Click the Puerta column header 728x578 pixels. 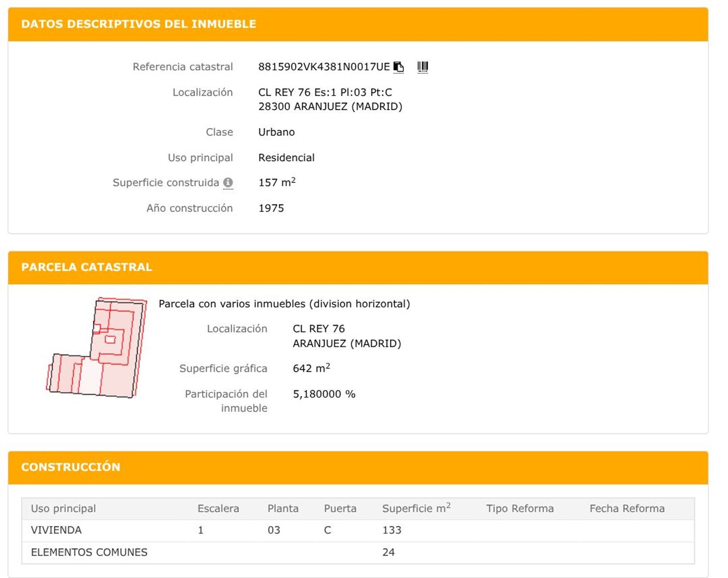(340, 509)
